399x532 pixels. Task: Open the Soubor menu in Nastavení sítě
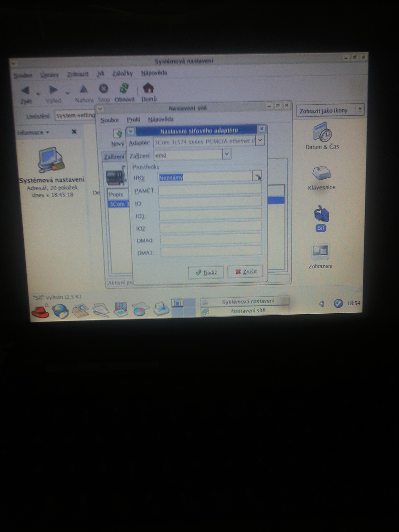[110, 120]
